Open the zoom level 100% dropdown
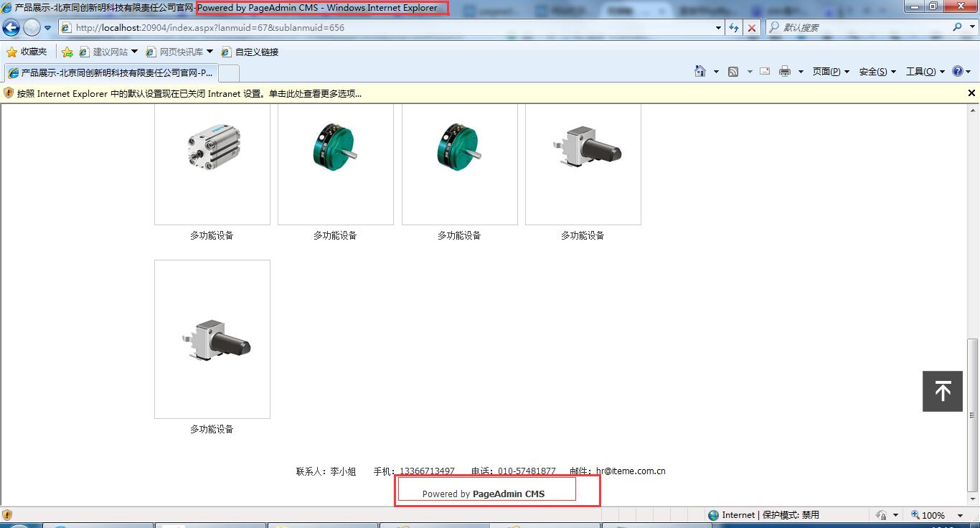Image resolution: width=980 pixels, height=528 pixels. pyautogui.click(x=960, y=515)
